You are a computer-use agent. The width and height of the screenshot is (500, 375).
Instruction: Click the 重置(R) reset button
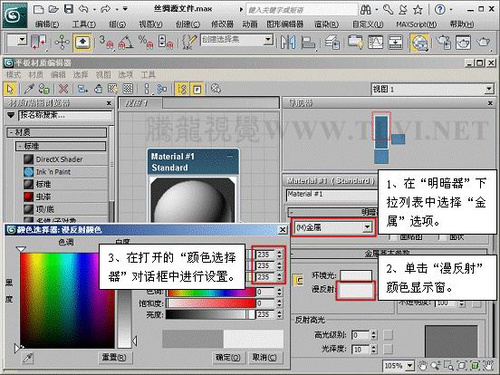[114, 358]
